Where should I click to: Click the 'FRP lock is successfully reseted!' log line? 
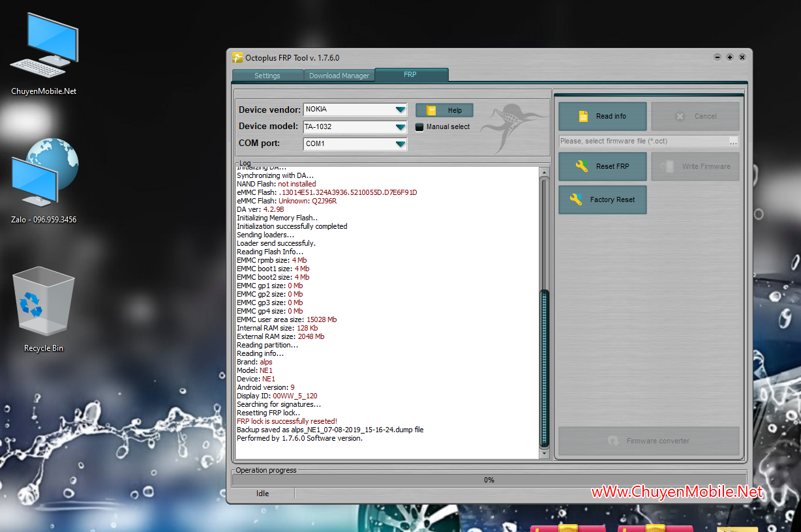coord(287,421)
